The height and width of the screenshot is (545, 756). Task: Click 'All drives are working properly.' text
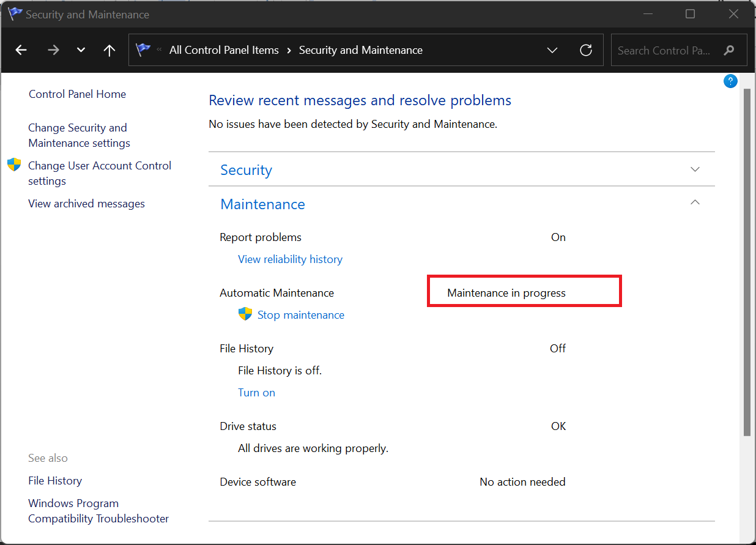(313, 448)
